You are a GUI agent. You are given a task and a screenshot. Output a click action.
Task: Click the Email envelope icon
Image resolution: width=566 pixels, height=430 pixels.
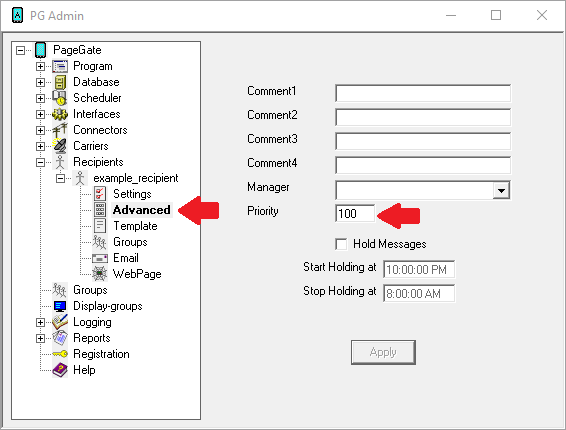100,258
